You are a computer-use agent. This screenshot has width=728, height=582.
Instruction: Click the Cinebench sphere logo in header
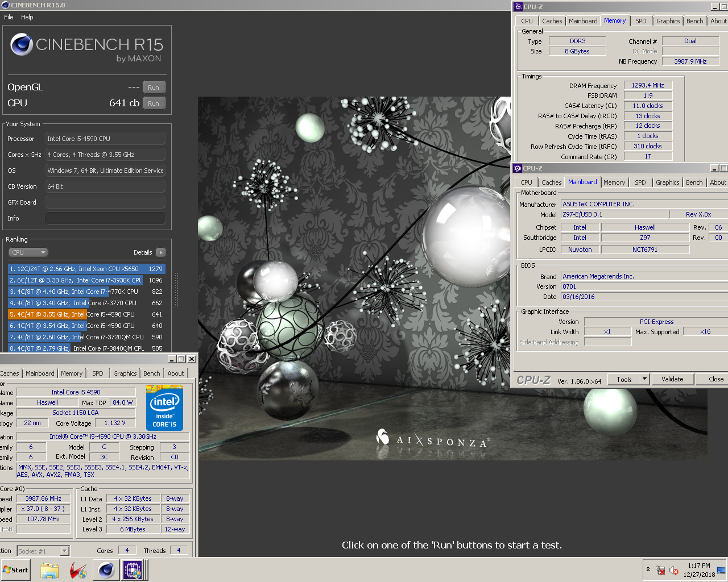tap(22, 44)
